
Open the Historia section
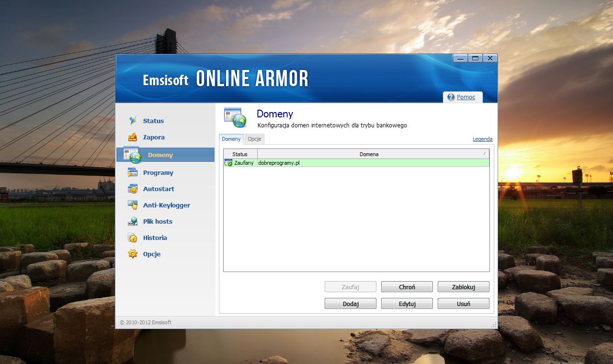155,238
